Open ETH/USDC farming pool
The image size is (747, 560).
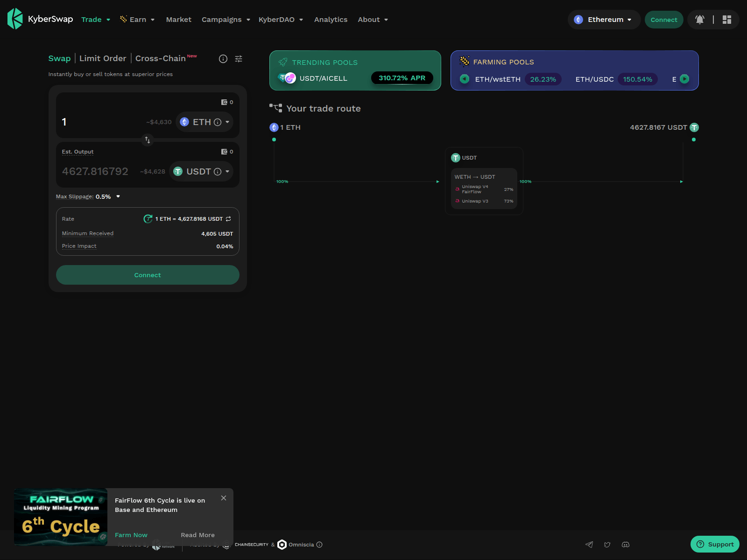click(x=594, y=79)
